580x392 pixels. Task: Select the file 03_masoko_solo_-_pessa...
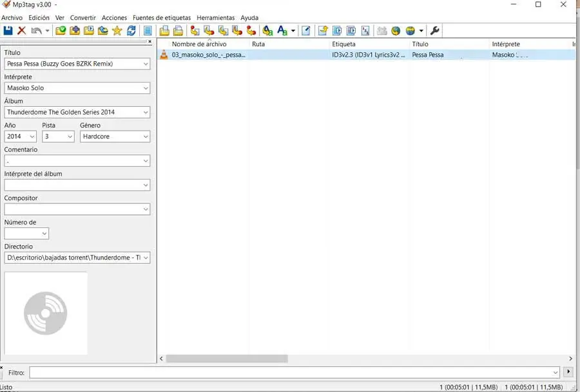tap(208, 55)
